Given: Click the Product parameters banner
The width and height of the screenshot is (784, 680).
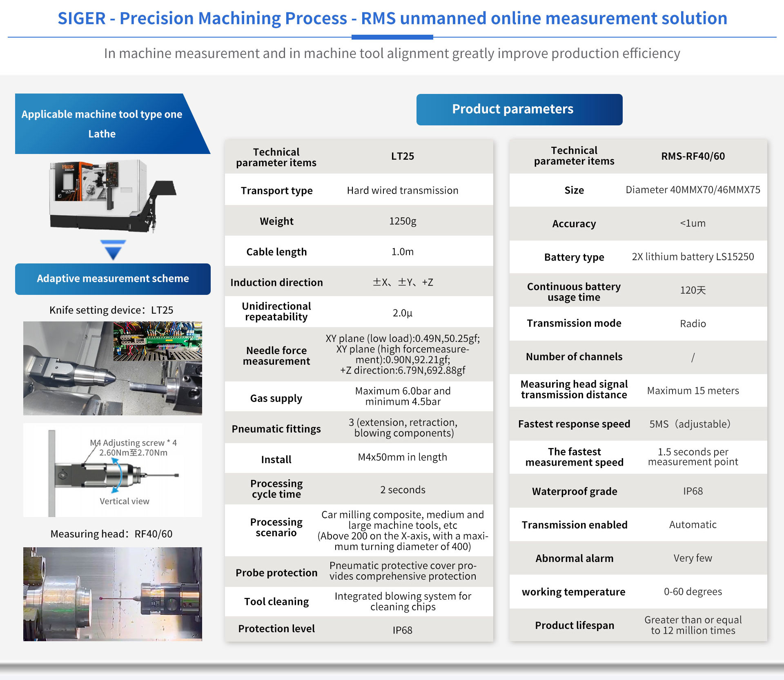Looking at the screenshot, I should click(519, 109).
